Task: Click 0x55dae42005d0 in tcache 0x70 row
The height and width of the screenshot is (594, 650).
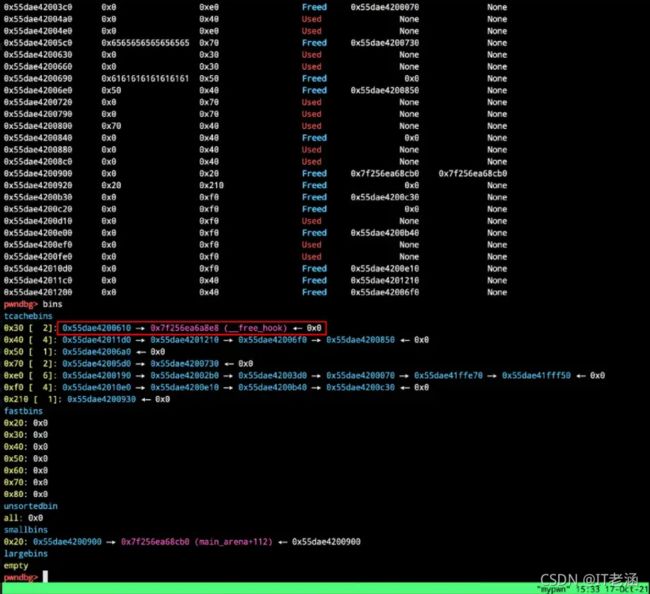Action: coord(97,364)
